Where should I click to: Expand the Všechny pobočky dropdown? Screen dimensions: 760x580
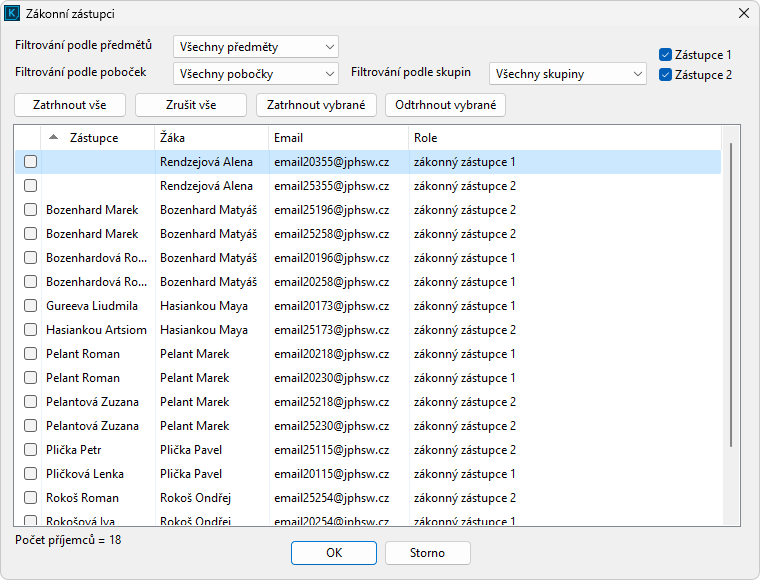(x=255, y=73)
